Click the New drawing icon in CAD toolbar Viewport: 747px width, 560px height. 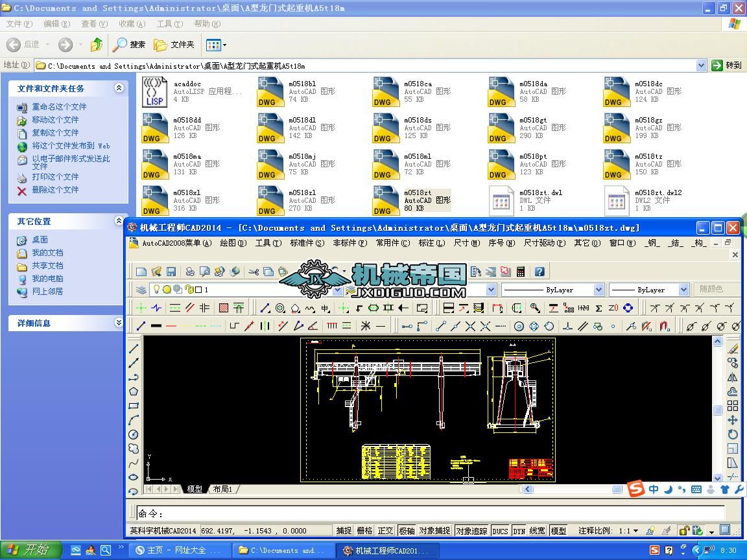pos(141,272)
